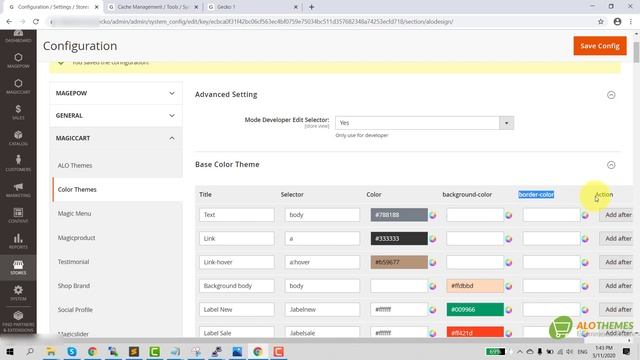Click the Save Config button
This screenshot has height=360, width=640.
[x=600, y=46]
